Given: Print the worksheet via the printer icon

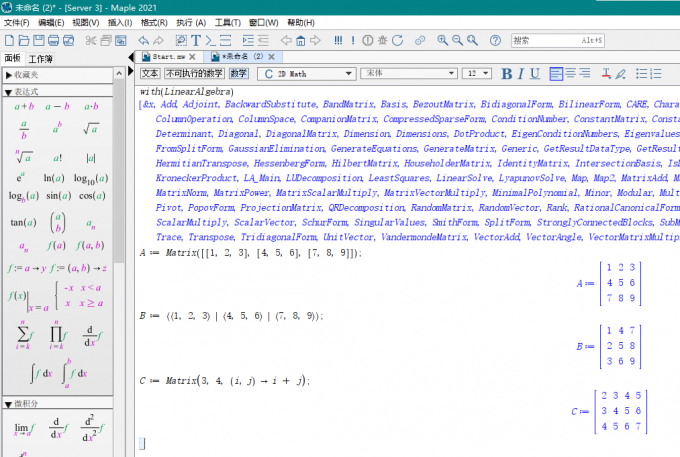Looking at the screenshot, I should pyautogui.click(x=53, y=40).
